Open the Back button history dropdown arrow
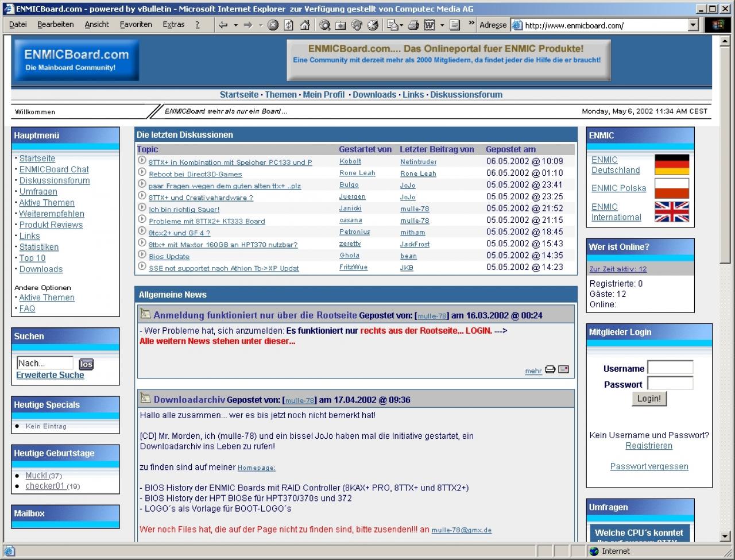 (x=235, y=25)
